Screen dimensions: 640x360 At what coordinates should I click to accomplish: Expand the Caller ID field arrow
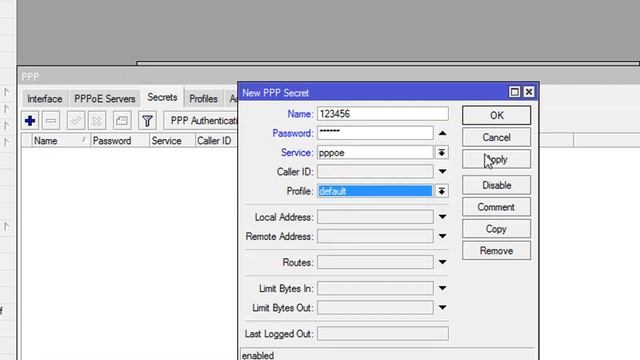click(x=442, y=172)
